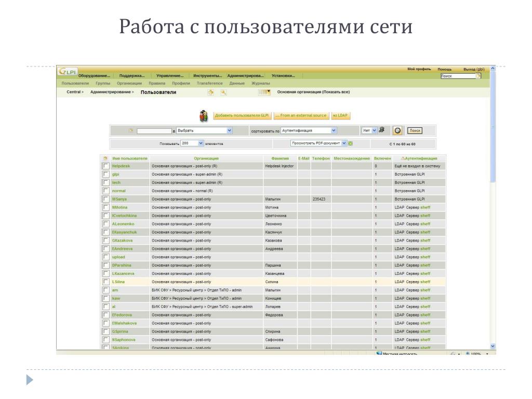Open the Мой профиль link

pyautogui.click(x=419, y=69)
